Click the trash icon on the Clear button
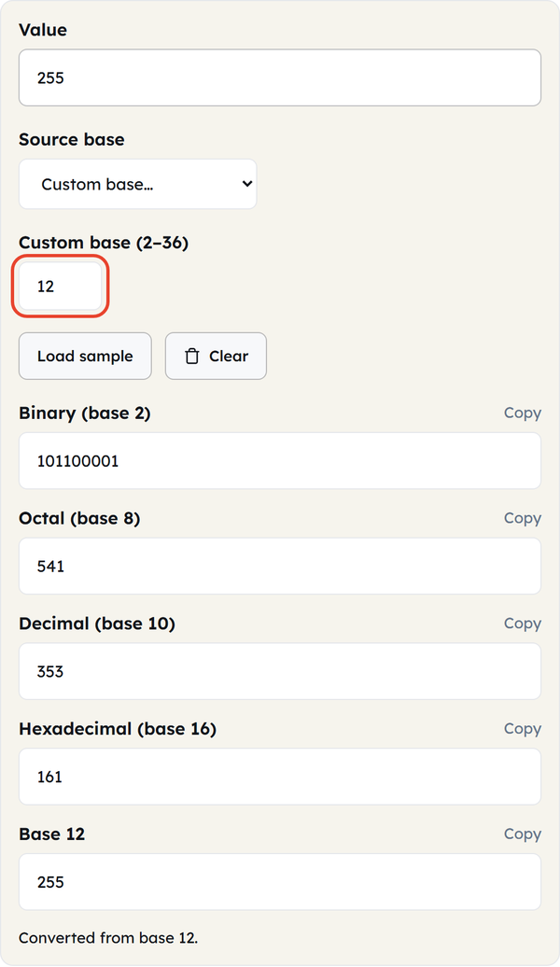 [x=192, y=357]
